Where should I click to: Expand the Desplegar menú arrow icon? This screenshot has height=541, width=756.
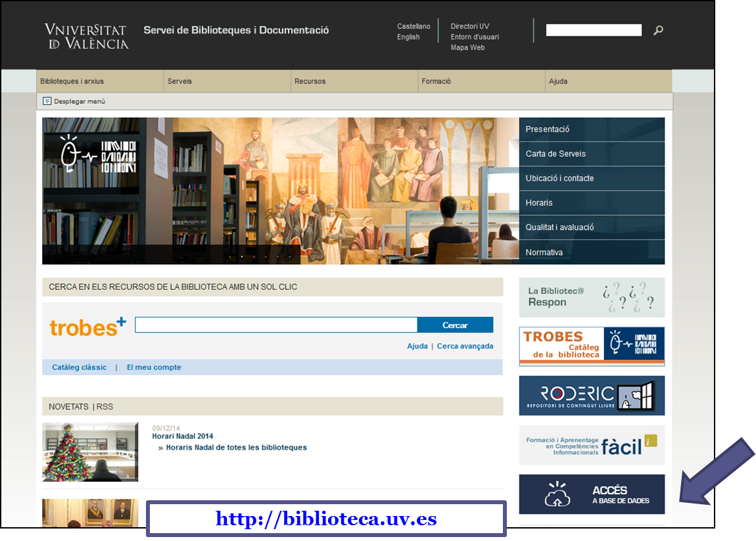click(47, 101)
